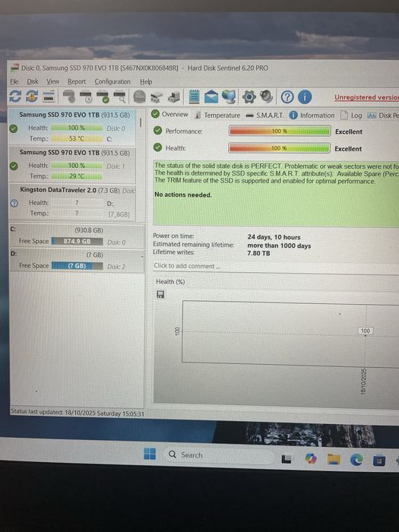Open the notepad report icon in toolbar
This screenshot has width=399, height=532.
(x=194, y=97)
